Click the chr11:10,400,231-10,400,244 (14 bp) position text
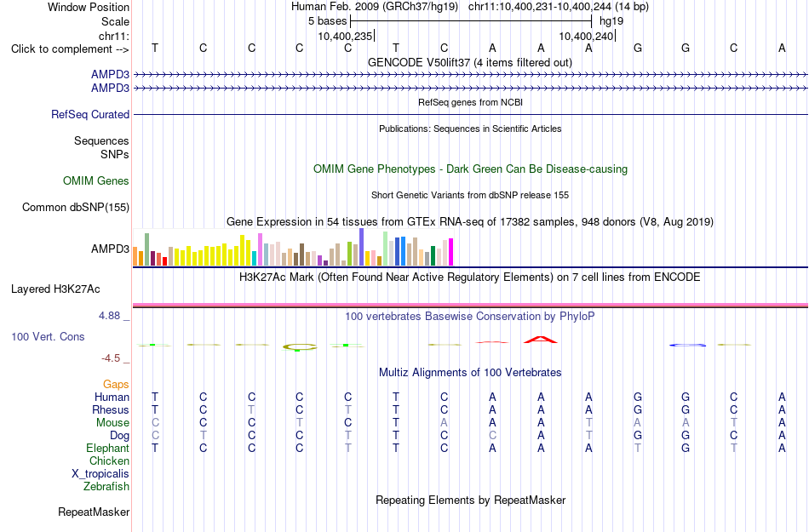The height and width of the screenshot is (532, 809). (x=559, y=7)
